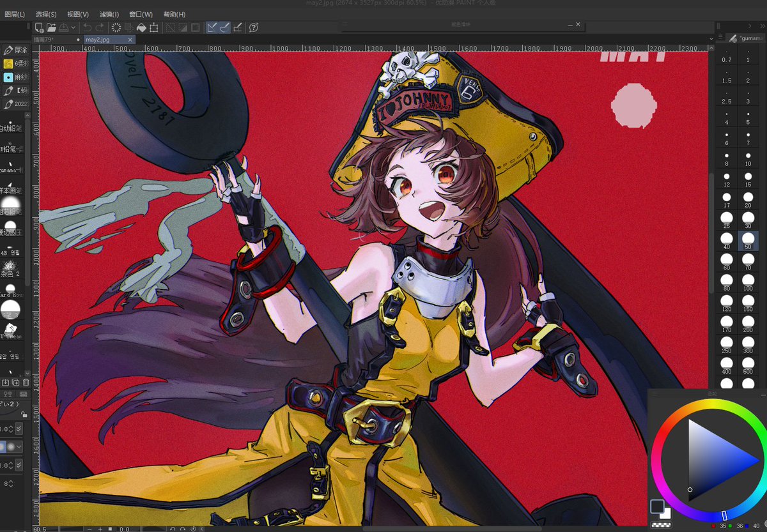Click the Clip Studio support help icon
The image size is (767, 532).
[x=254, y=27]
